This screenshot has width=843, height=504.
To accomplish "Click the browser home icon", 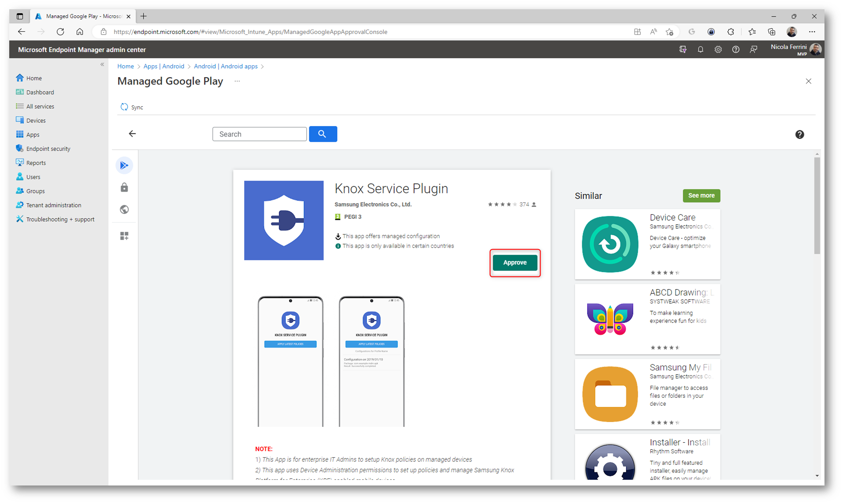I will [80, 32].
